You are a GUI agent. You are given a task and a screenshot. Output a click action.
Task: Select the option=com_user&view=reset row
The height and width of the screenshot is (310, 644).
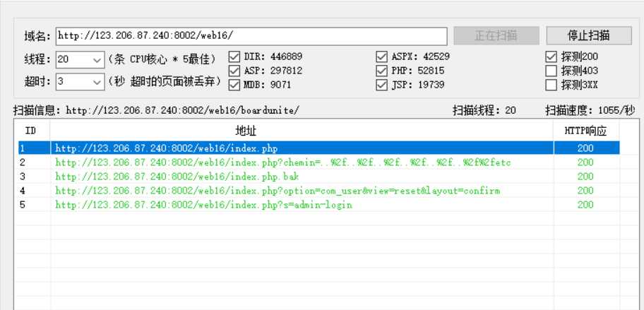(x=318, y=191)
